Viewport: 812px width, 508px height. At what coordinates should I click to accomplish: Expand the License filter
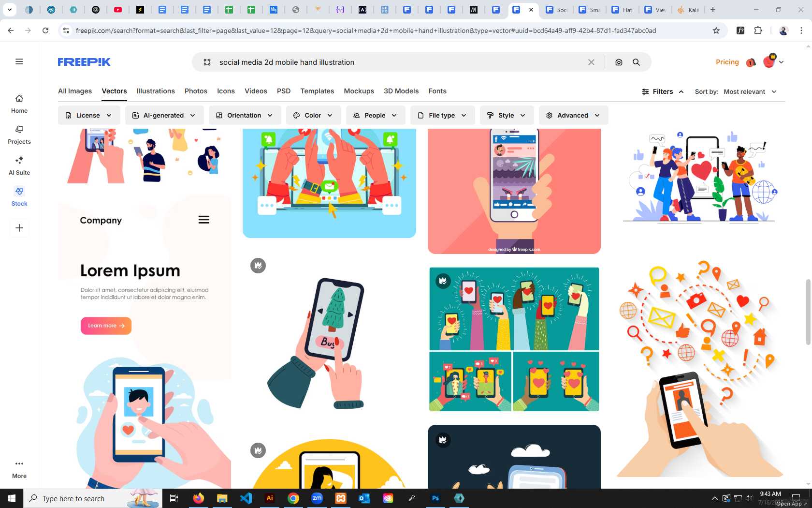89,115
